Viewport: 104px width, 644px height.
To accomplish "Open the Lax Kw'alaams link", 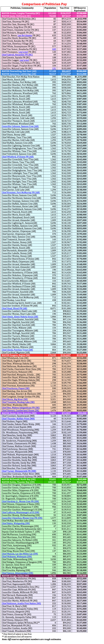I will click(25, 35).
